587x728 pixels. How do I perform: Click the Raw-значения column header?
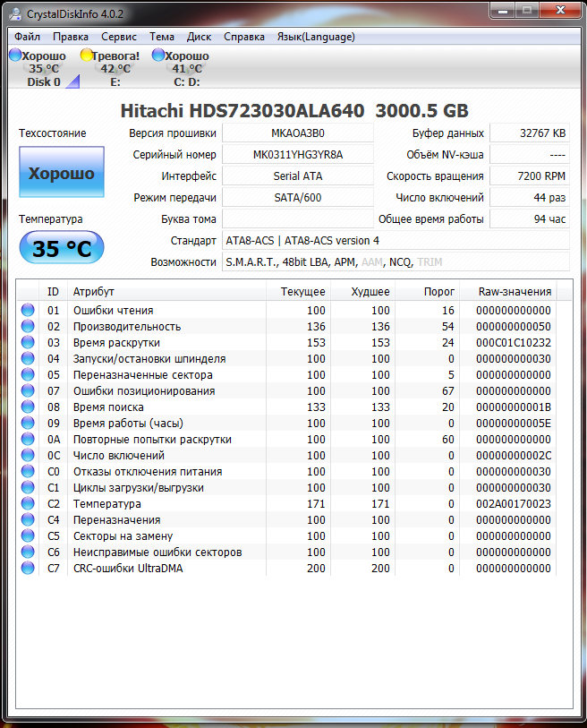[508, 292]
